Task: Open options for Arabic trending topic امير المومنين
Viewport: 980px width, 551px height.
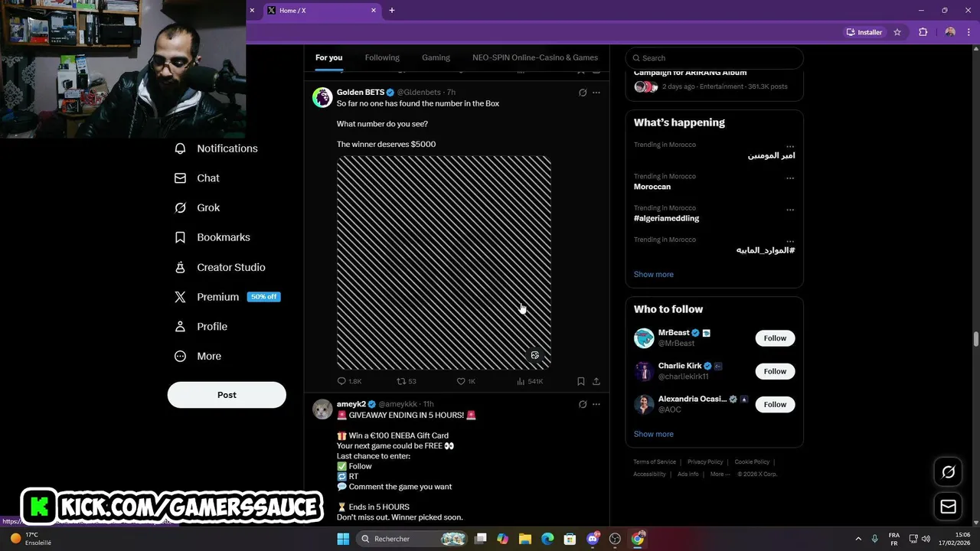Action: 790,145
